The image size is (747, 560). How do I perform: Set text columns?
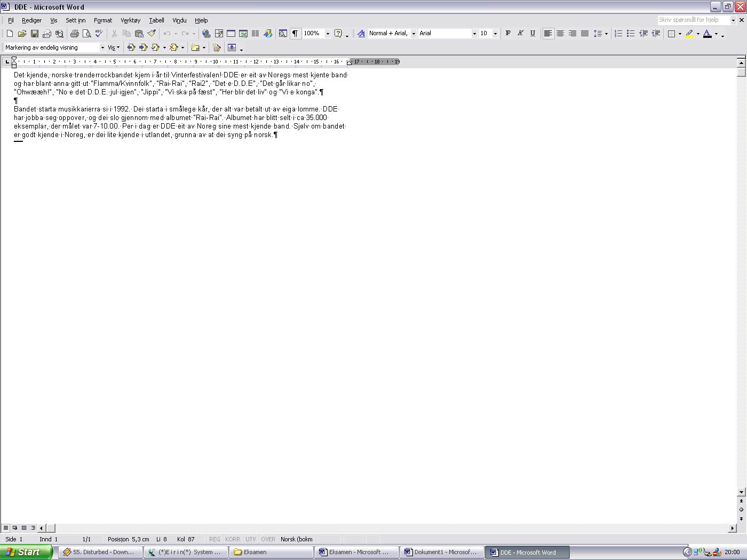click(256, 34)
